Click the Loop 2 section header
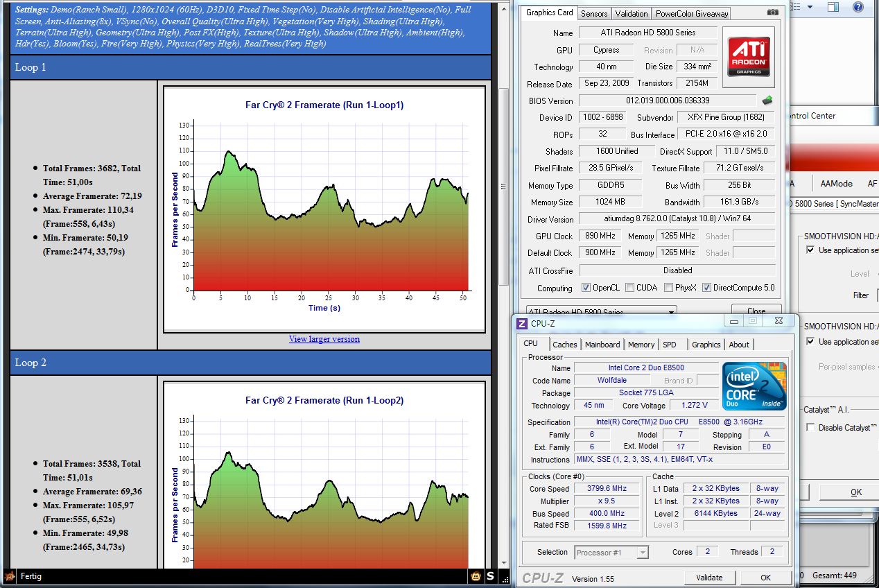The height and width of the screenshot is (588, 879). pos(250,363)
